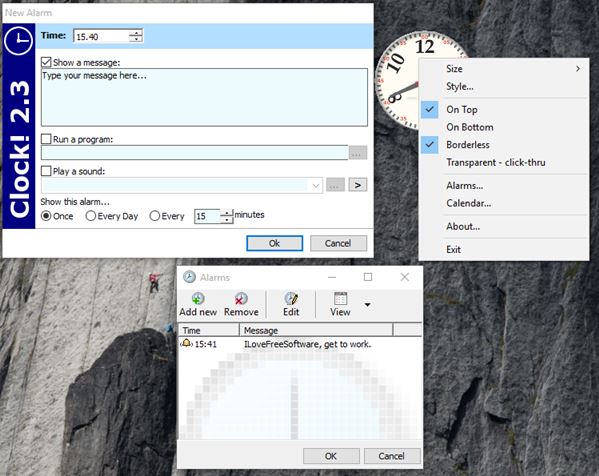
Task: Click the minutes interval field showing 15
Action: pyautogui.click(x=207, y=216)
